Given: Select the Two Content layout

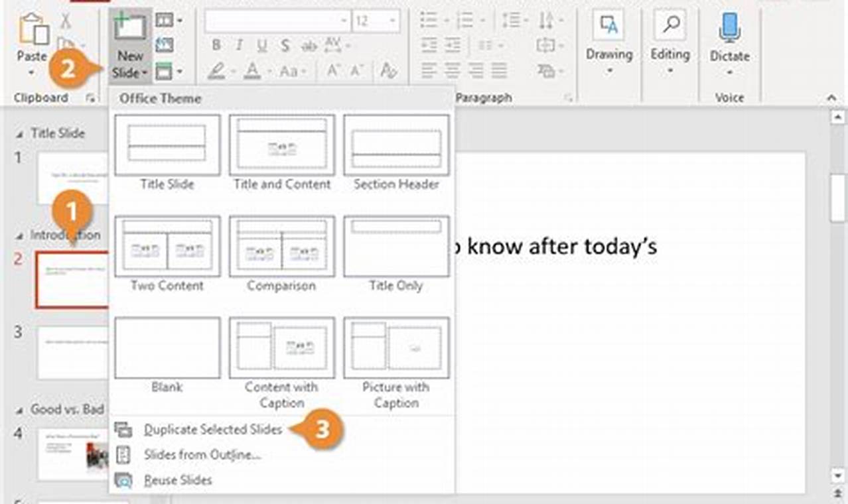Looking at the screenshot, I should (x=167, y=246).
